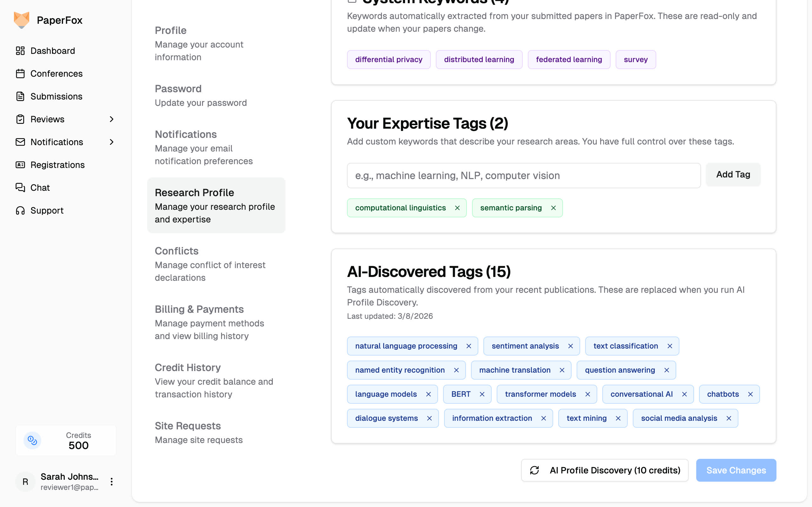Expand the Notifications sidebar chevron

[111, 142]
